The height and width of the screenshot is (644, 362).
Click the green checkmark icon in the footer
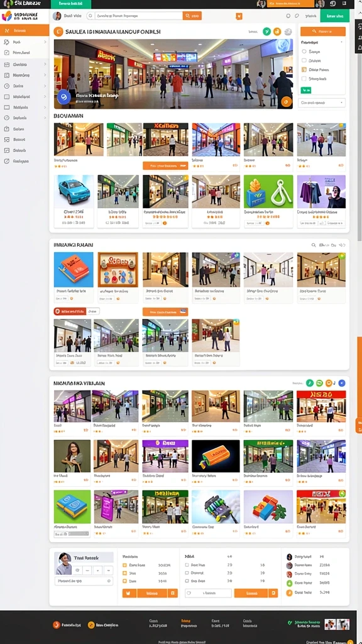pos(290,623)
